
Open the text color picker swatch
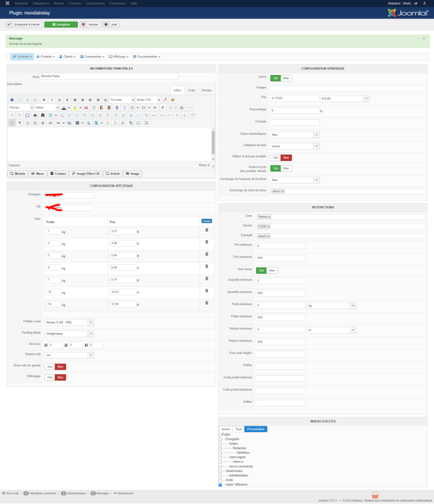(x=64, y=107)
